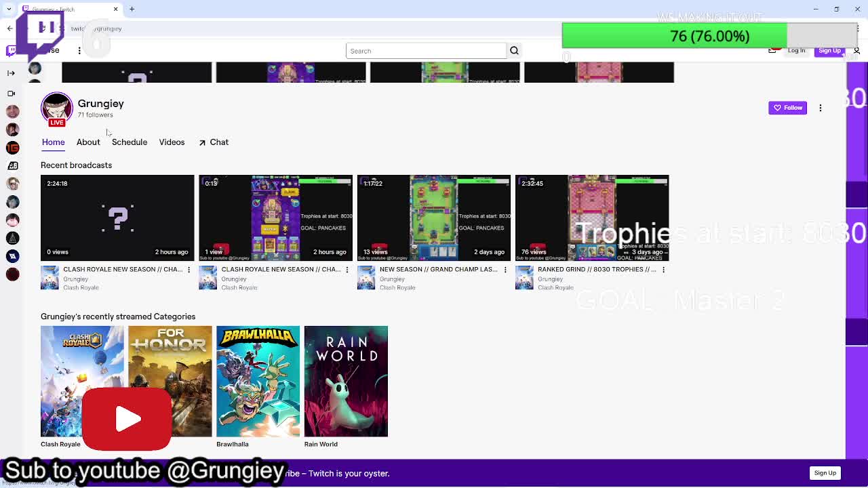Screen dimensions: 868x488
Task: Open options menu for first Clash Royale New Season broadcast
Action: [189, 270]
